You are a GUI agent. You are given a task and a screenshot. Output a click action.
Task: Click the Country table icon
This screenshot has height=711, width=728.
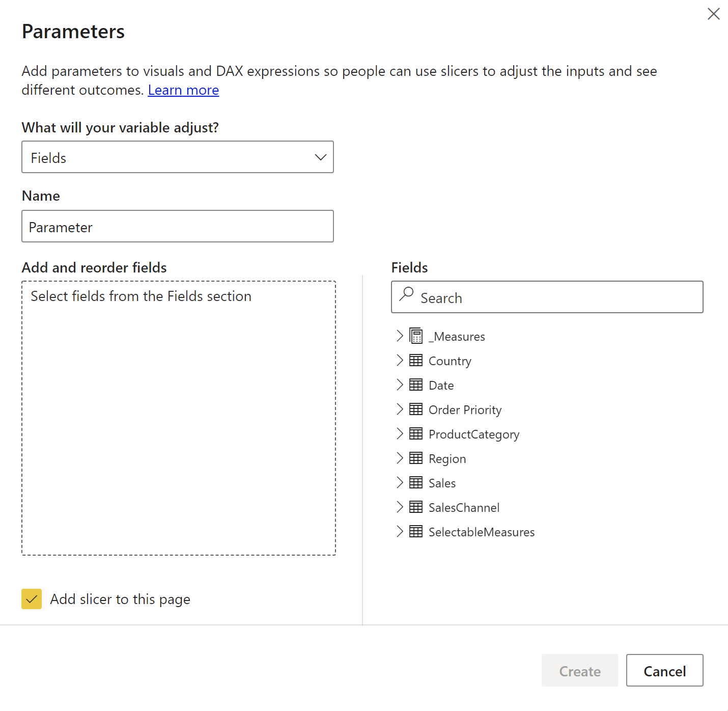pyautogui.click(x=416, y=360)
